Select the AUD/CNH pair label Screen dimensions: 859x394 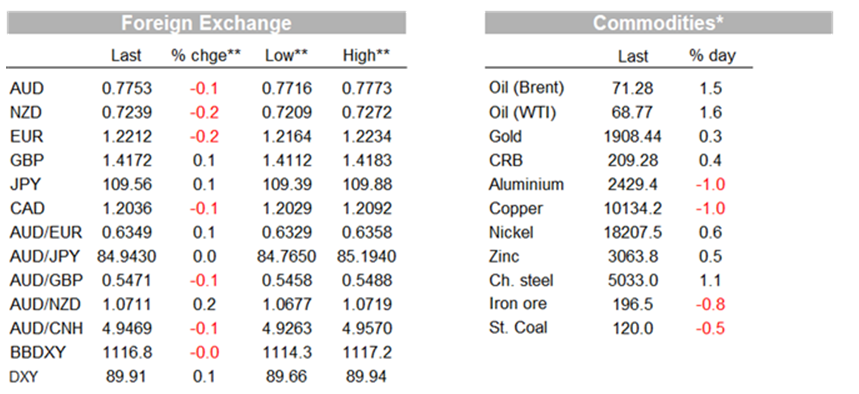point(46,328)
